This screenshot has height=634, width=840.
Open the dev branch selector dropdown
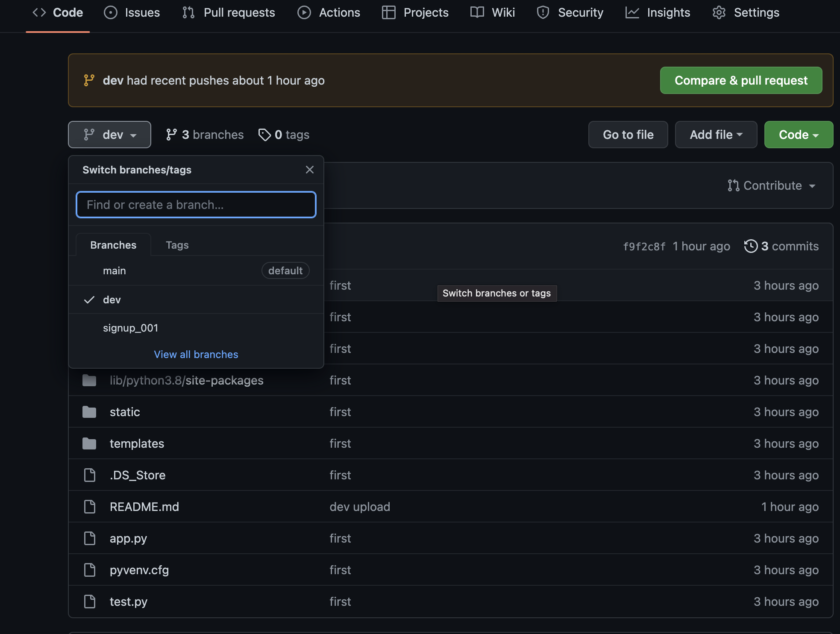pos(109,135)
